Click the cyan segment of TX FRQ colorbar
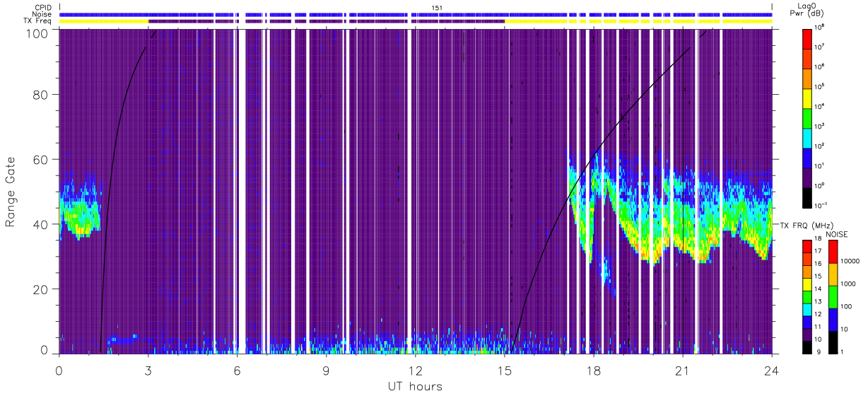 pyautogui.click(x=807, y=310)
